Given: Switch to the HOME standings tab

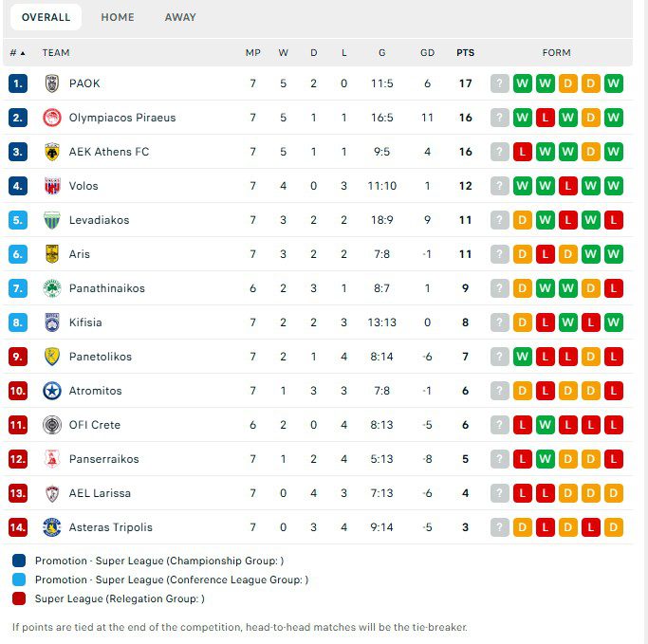Looking at the screenshot, I should pos(118,17).
